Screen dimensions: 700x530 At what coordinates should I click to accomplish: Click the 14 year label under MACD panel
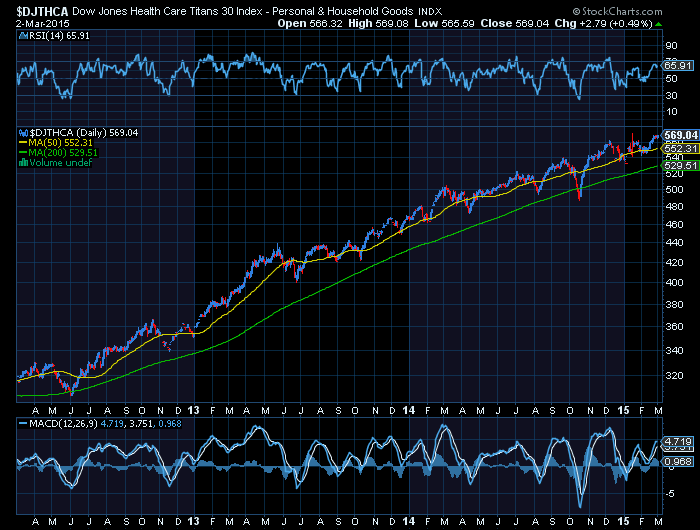[x=408, y=522]
